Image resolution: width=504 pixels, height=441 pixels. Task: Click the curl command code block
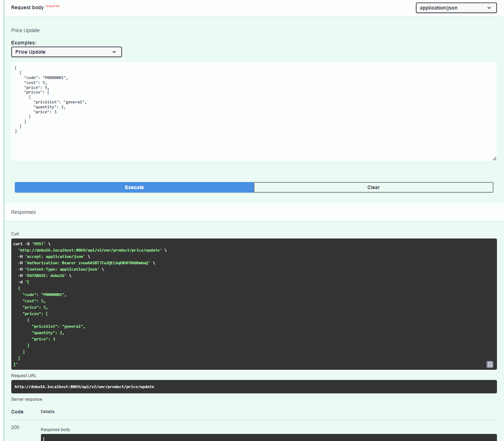(254, 304)
